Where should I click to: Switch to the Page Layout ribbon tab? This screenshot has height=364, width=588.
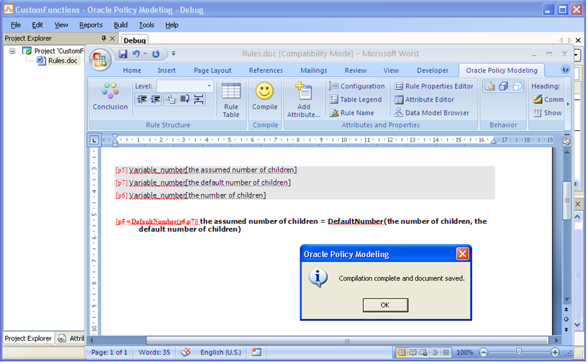pos(212,70)
